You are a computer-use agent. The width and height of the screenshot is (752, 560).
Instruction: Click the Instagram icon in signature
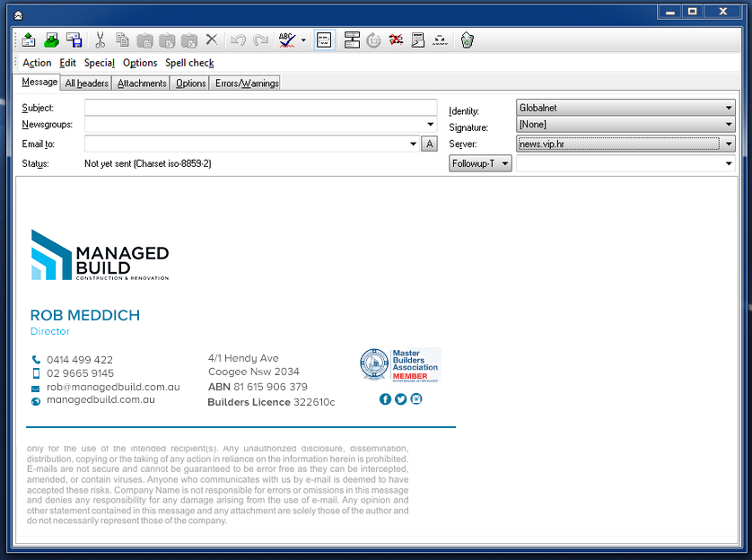pos(416,398)
